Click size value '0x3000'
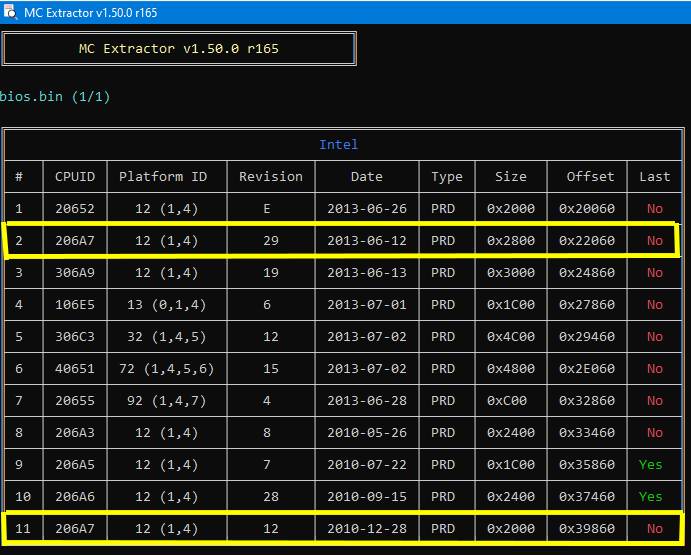691x555 pixels. [x=511, y=273]
